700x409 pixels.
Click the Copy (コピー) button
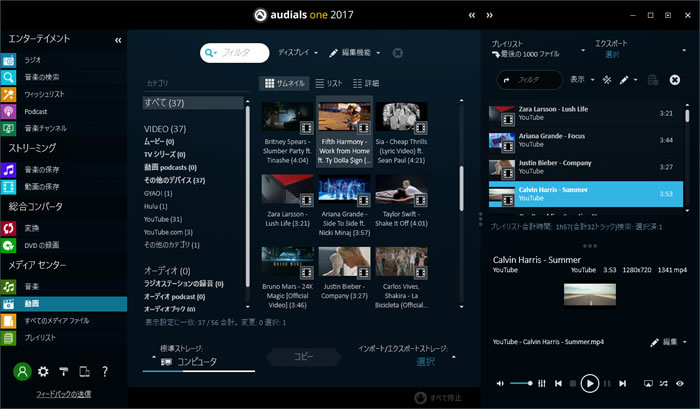coord(304,356)
